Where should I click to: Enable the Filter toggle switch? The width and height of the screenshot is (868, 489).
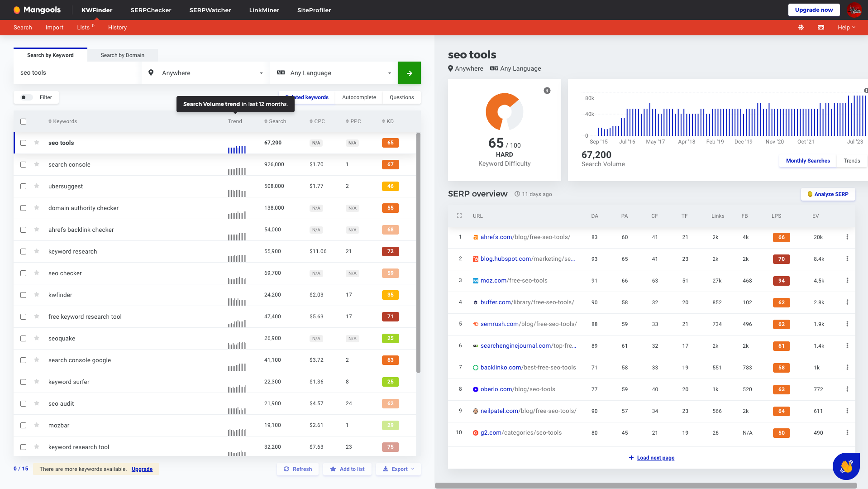point(26,97)
